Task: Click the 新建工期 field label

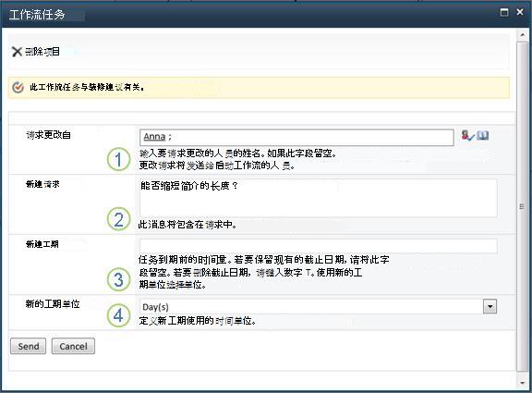Action: (x=42, y=244)
